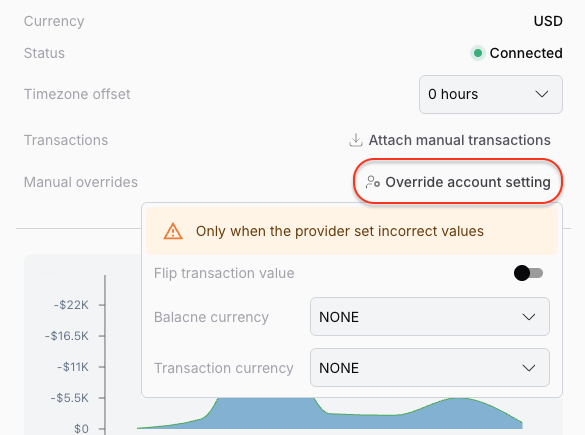Click the chevron in the 0 hours selector

click(x=541, y=94)
